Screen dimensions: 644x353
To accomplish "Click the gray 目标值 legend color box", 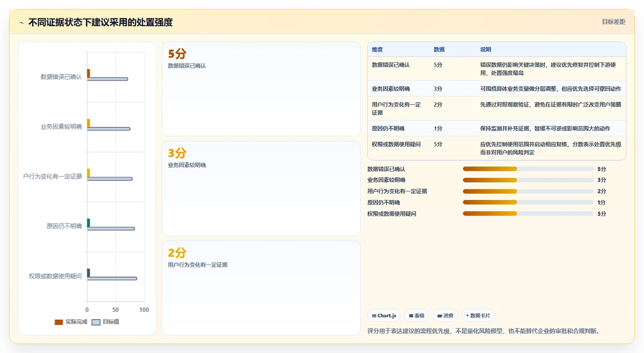I will [96, 322].
